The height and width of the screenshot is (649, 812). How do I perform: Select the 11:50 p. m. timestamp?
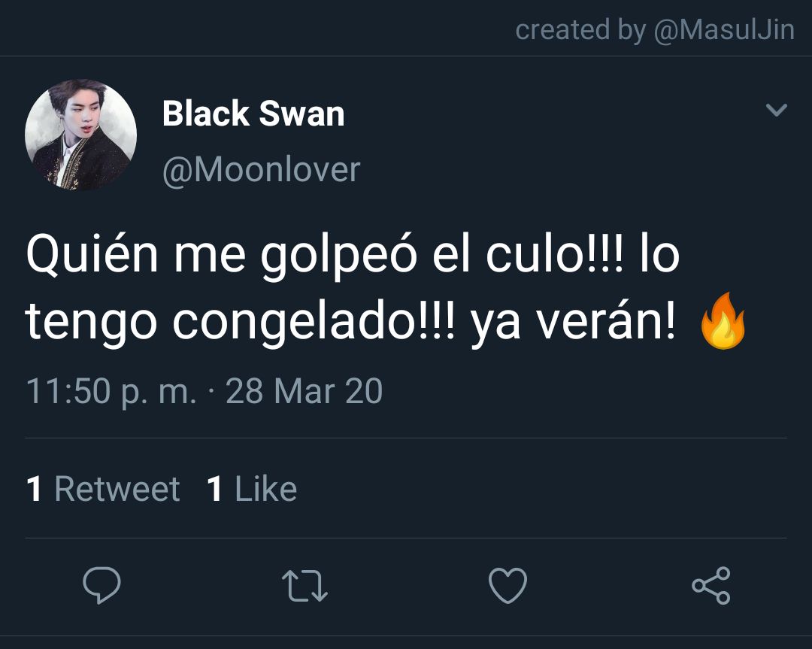[111, 390]
